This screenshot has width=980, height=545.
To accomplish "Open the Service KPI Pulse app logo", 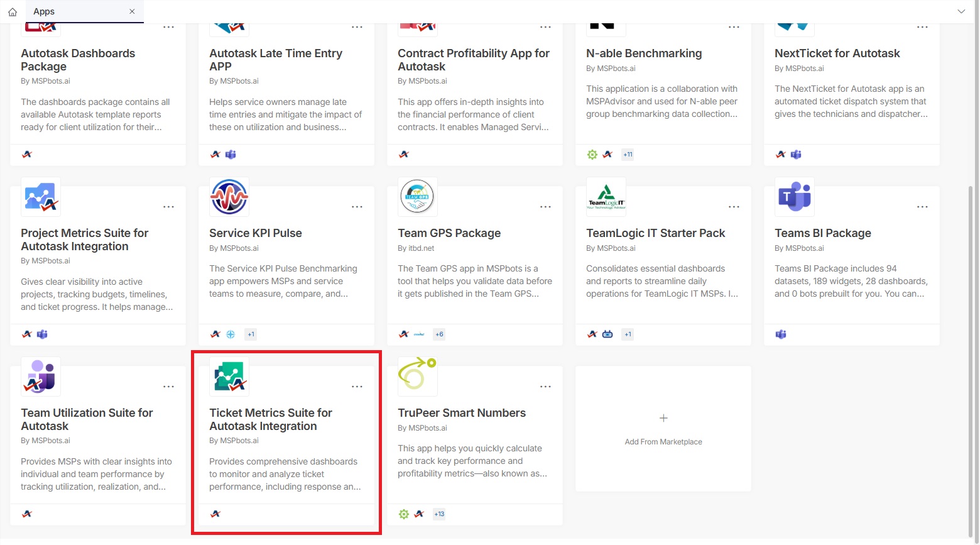I will tap(229, 197).
